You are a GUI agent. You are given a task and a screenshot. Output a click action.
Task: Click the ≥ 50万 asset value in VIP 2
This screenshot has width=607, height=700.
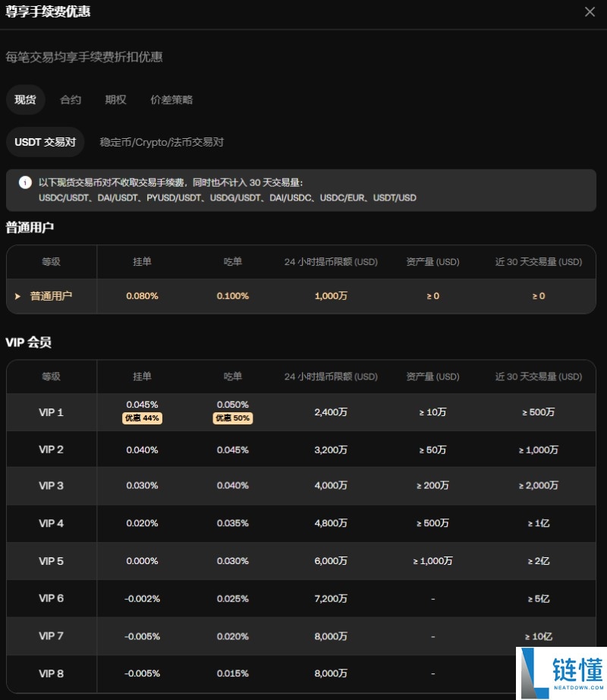[432, 449]
